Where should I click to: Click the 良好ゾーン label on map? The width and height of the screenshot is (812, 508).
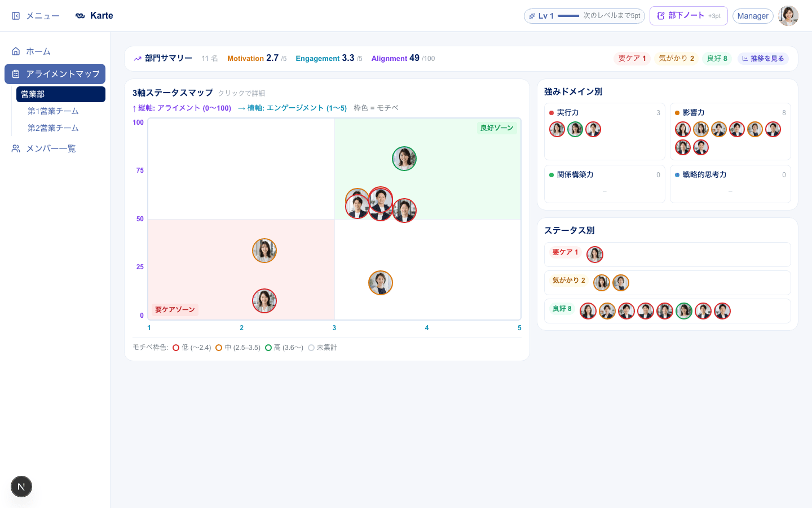[x=497, y=128]
